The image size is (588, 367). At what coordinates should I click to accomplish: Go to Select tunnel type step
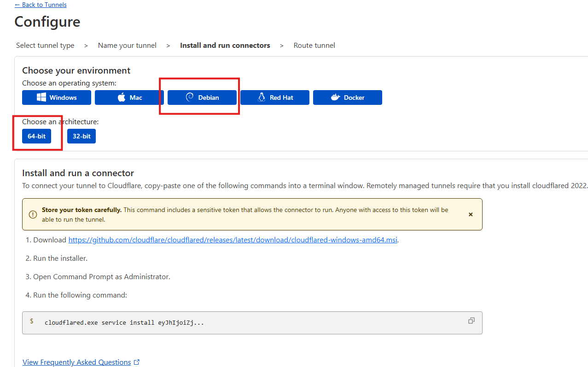pos(45,46)
